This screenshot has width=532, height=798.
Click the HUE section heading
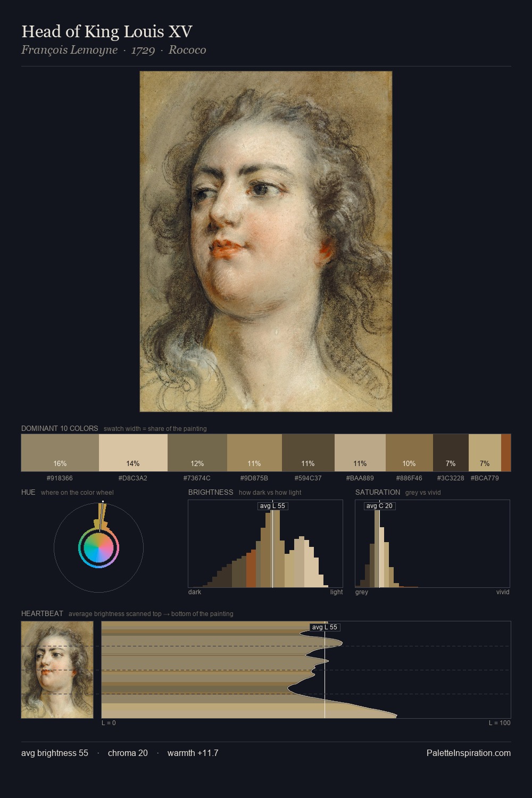pos(28,492)
